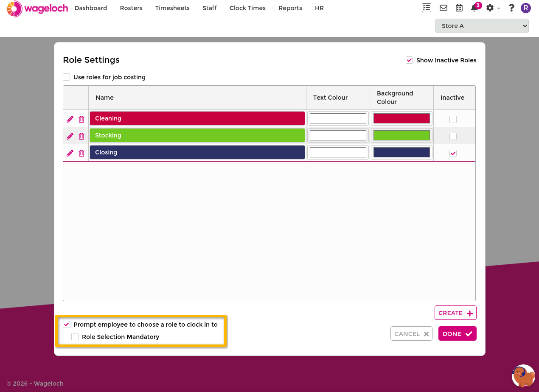This screenshot has height=392, width=539.
Task: Pick Stocking green background colour swatch
Action: [x=401, y=135]
